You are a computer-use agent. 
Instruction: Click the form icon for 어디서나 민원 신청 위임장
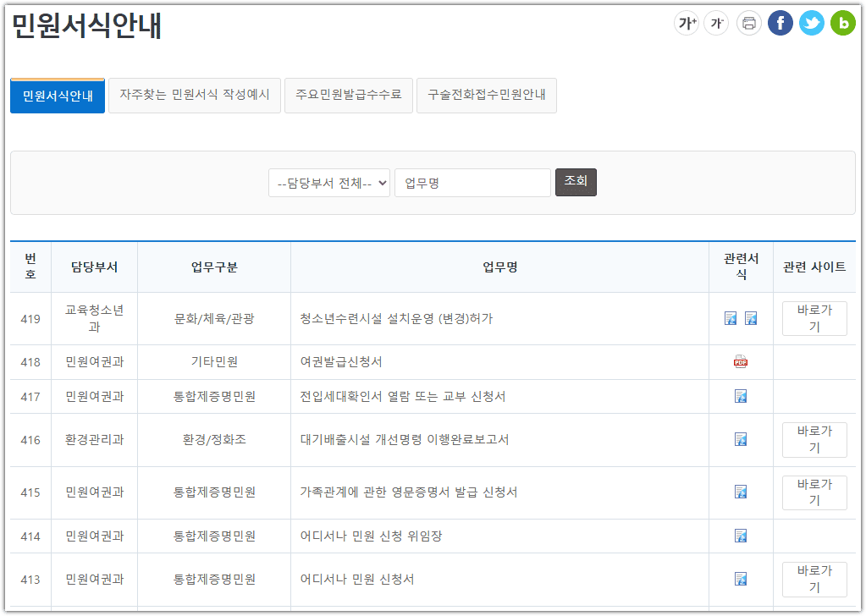[740, 536]
